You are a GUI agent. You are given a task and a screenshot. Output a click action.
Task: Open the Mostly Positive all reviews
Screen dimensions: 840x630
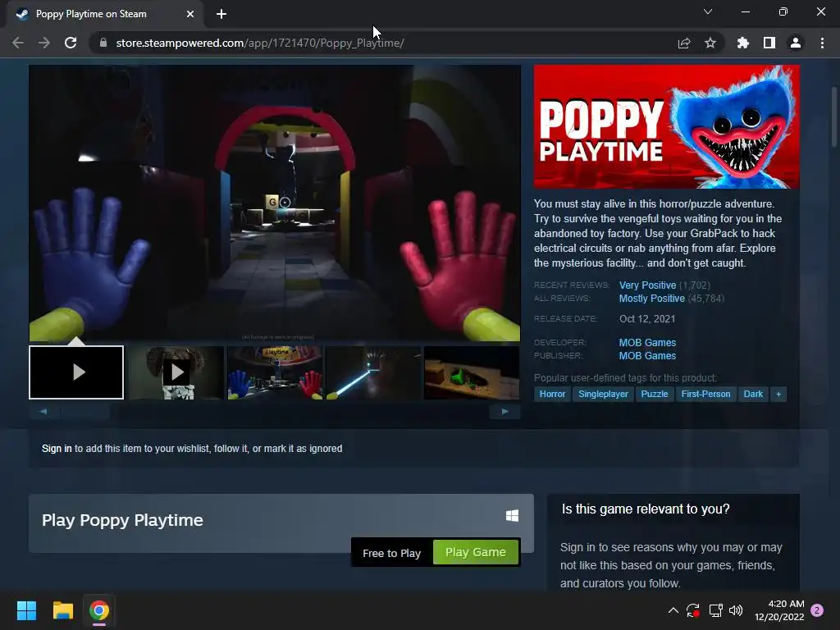click(x=651, y=299)
